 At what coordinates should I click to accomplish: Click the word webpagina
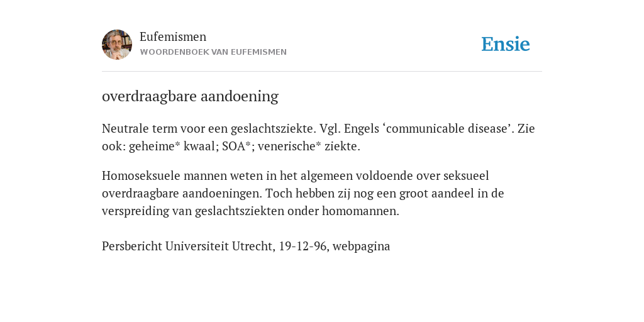[362, 247]
